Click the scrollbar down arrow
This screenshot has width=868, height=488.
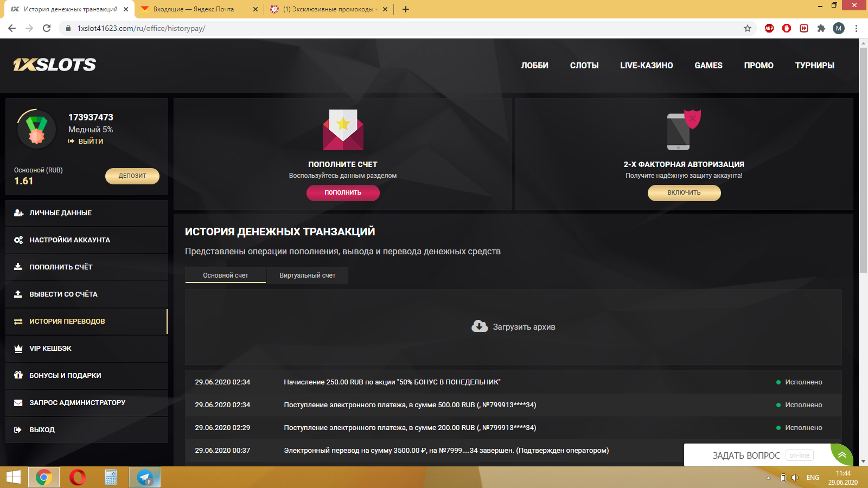863,462
